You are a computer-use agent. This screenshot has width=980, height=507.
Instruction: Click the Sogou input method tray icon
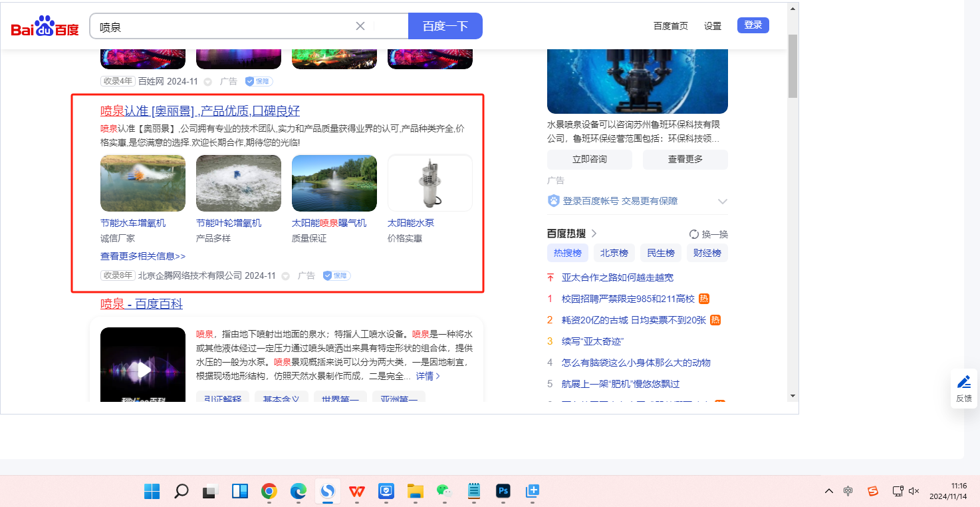(873, 491)
